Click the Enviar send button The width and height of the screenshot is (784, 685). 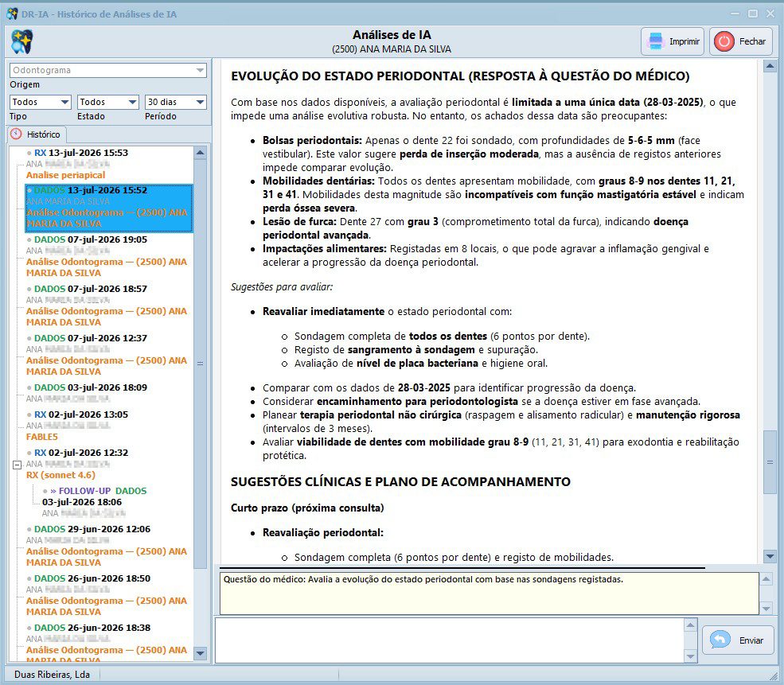tap(738, 640)
